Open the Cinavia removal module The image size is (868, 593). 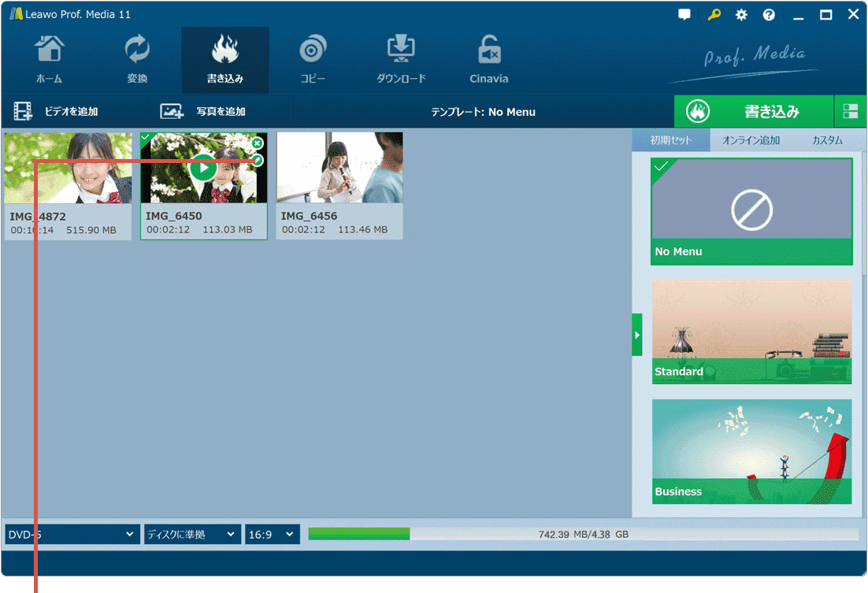pyautogui.click(x=488, y=60)
